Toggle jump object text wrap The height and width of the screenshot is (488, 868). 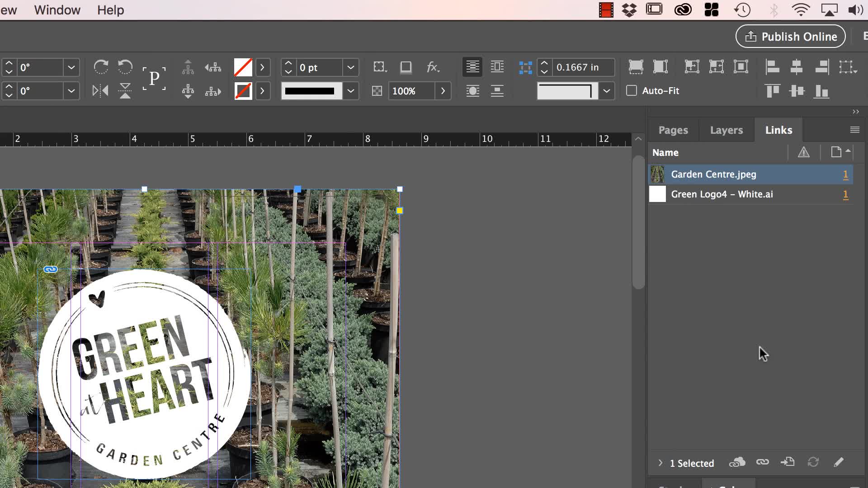pos(497,91)
